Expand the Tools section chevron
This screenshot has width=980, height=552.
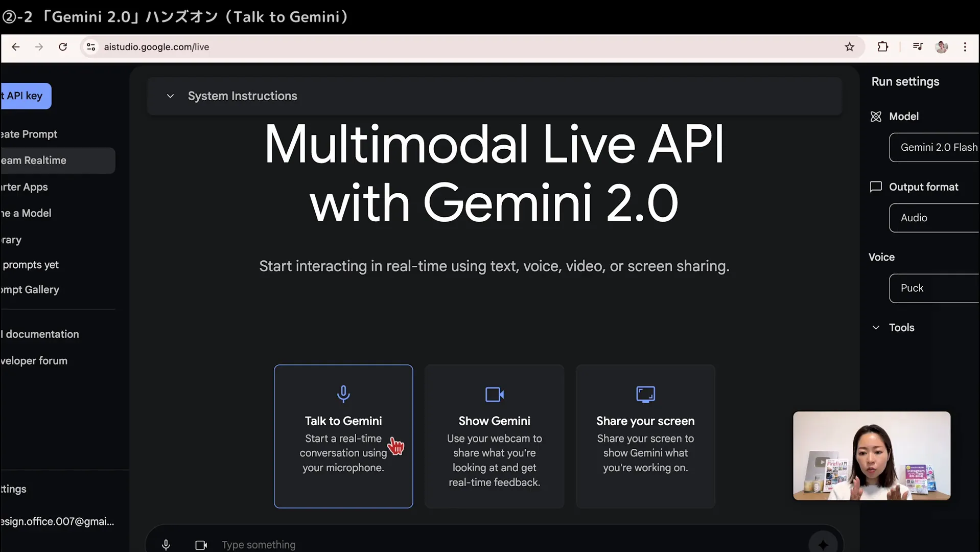(x=876, y=328)
